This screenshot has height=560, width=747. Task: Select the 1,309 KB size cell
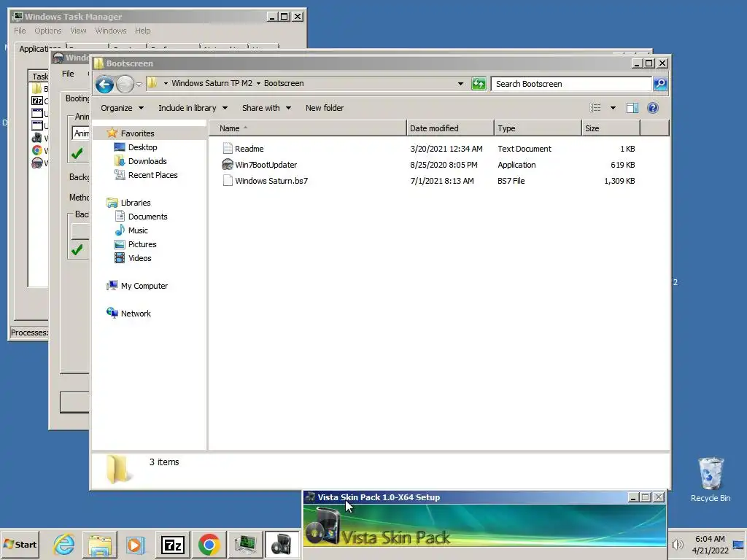(619, 181)
